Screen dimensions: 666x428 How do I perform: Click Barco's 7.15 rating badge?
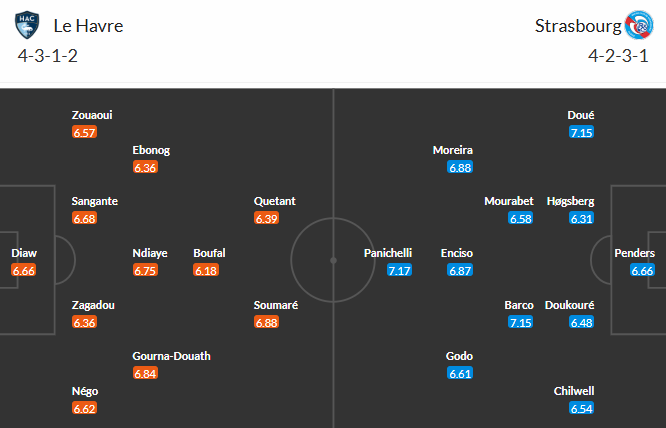coord(521,322)
